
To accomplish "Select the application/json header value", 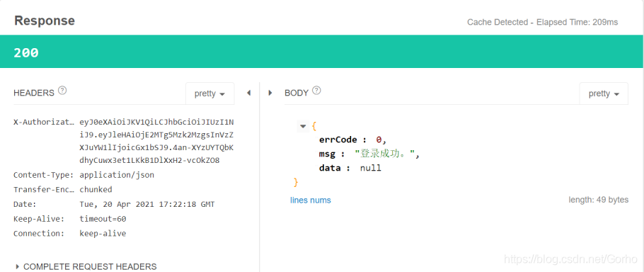I will (x=117, y=175).
